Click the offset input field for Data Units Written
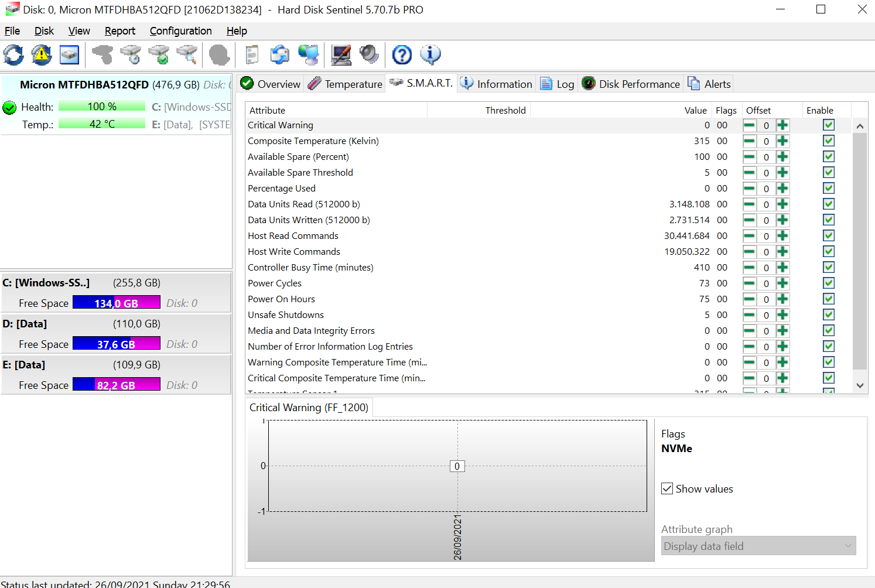The image size is (875, 588). [766, 220]
